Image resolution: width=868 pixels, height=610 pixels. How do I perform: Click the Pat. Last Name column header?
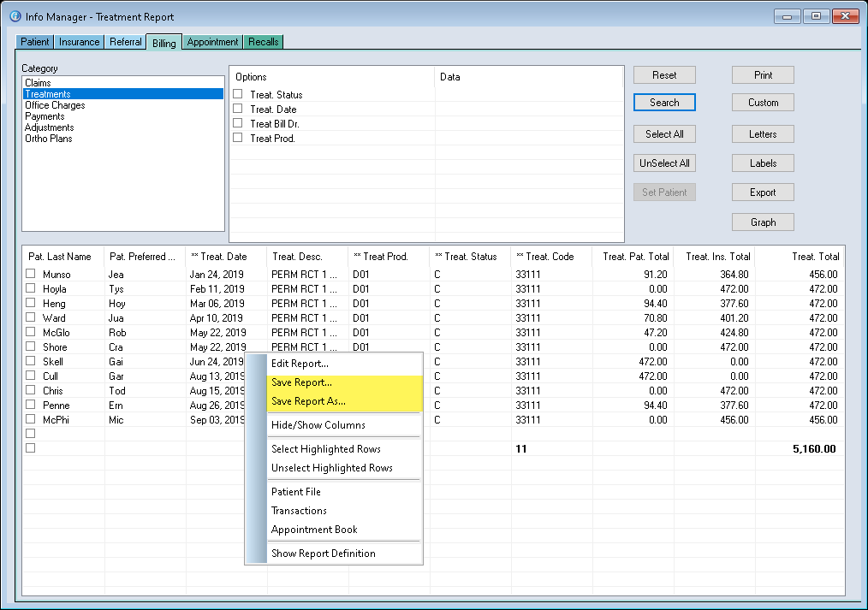(60, 257)
